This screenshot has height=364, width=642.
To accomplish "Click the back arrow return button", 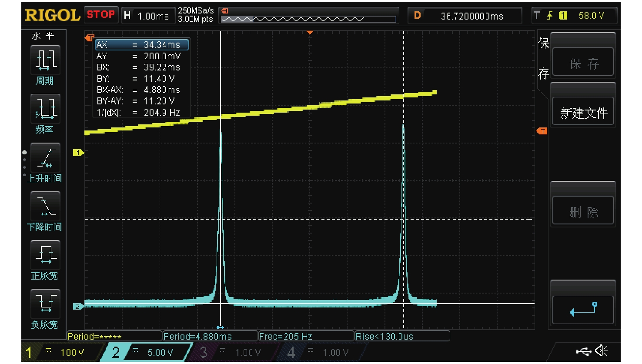I will (x=583, y=310).
